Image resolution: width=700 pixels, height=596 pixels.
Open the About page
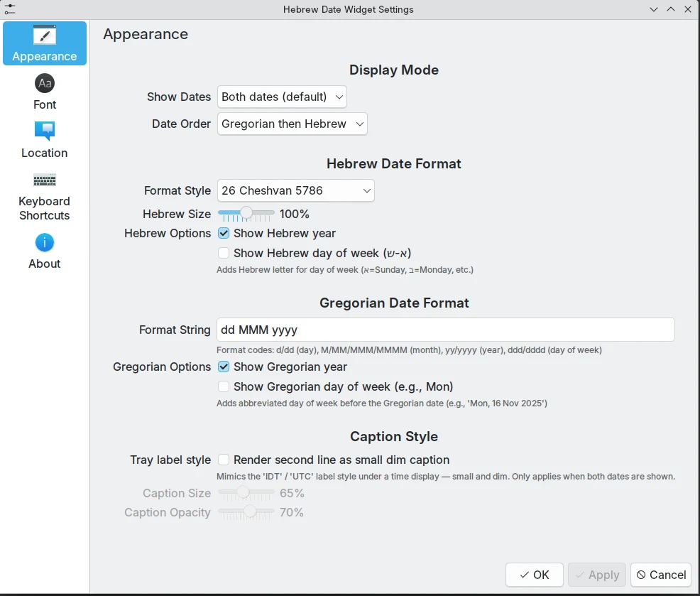[44, 251]
